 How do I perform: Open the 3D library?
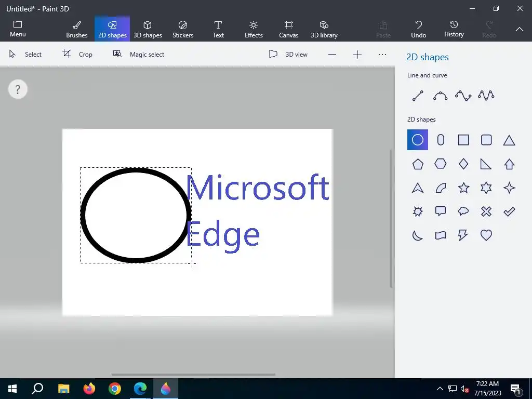pos(324,30)
